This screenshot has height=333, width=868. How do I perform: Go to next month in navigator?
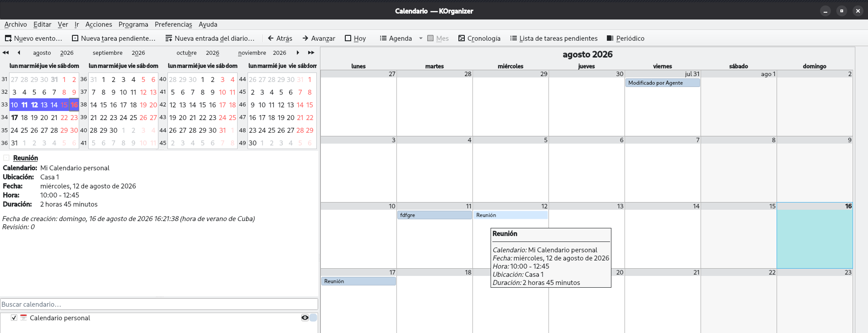pos(298,53)
